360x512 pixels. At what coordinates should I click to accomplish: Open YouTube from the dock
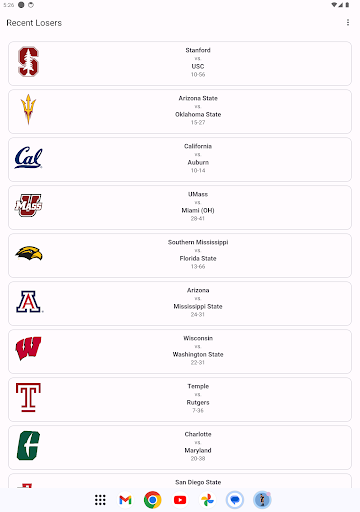(180, 500)
